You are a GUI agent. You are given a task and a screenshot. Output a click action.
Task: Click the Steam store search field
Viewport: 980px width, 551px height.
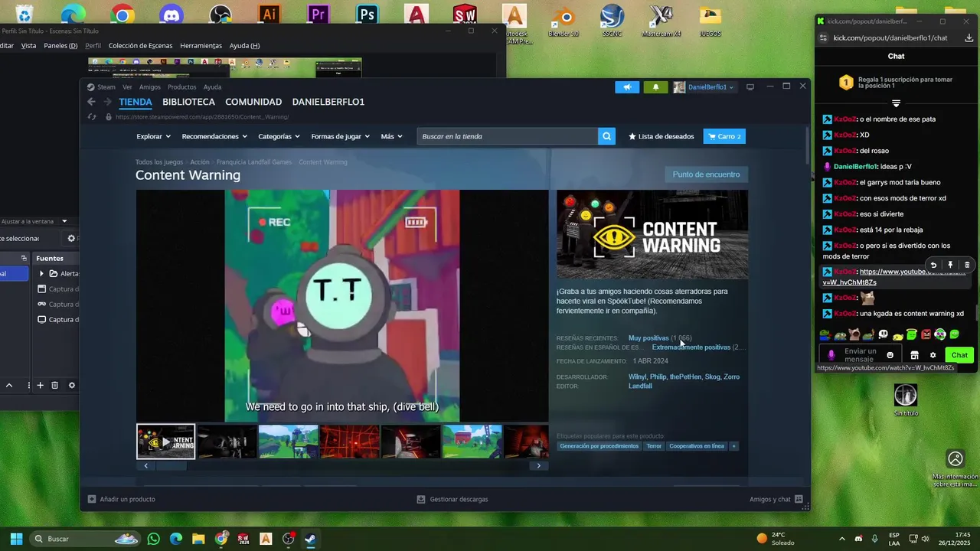pos(507,136)
